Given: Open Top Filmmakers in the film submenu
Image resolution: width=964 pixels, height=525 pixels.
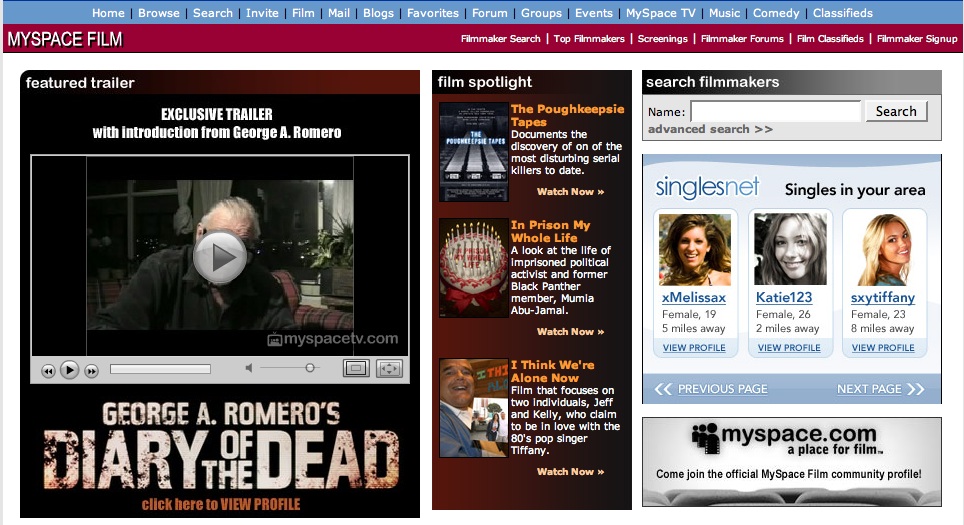Looking at the screenshot, I should [590, 39].
